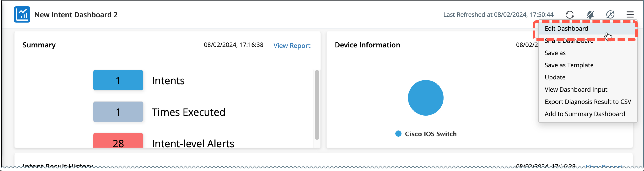Click the blue Intents count tile
Image resolution: width=644 pixels, height=171 pixels.
(118, 80)
